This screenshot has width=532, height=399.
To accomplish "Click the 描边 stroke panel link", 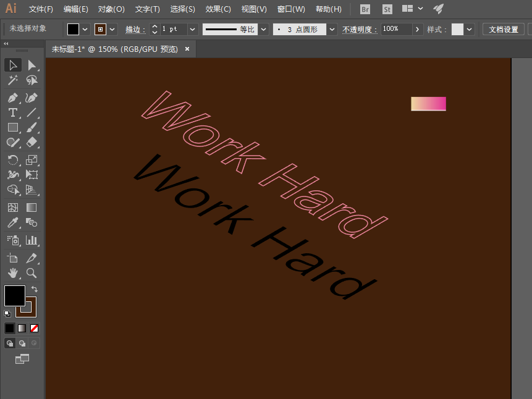I will [135, 30].
